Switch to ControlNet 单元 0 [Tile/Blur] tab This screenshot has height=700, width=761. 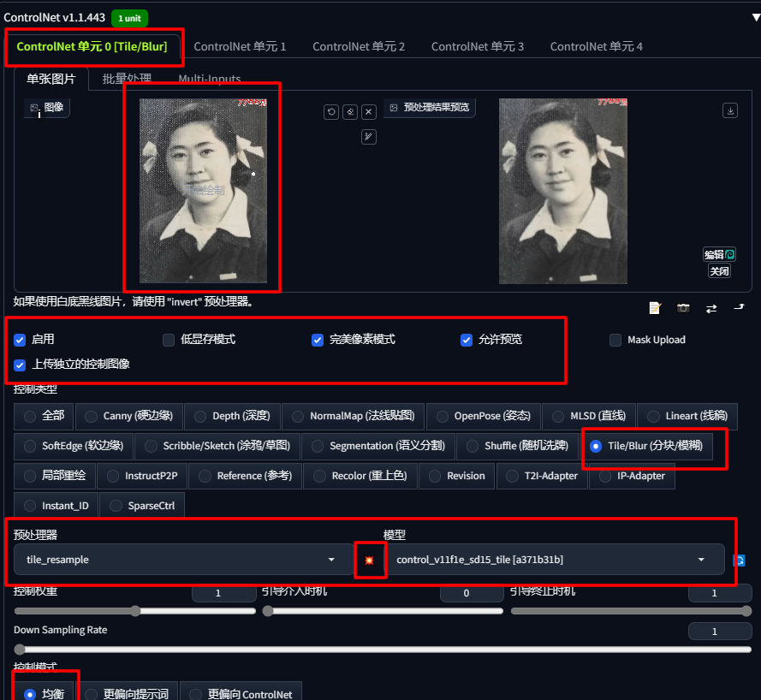(x=92, y=46)
